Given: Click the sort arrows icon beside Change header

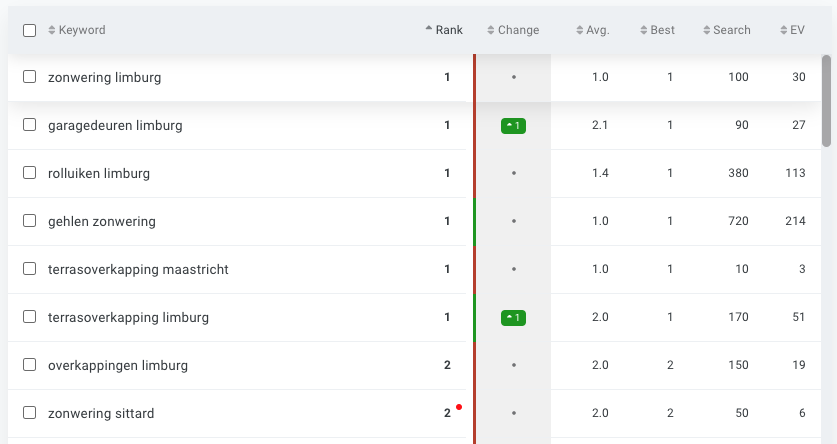Looking at the screenshot, I should pos(491,30).
